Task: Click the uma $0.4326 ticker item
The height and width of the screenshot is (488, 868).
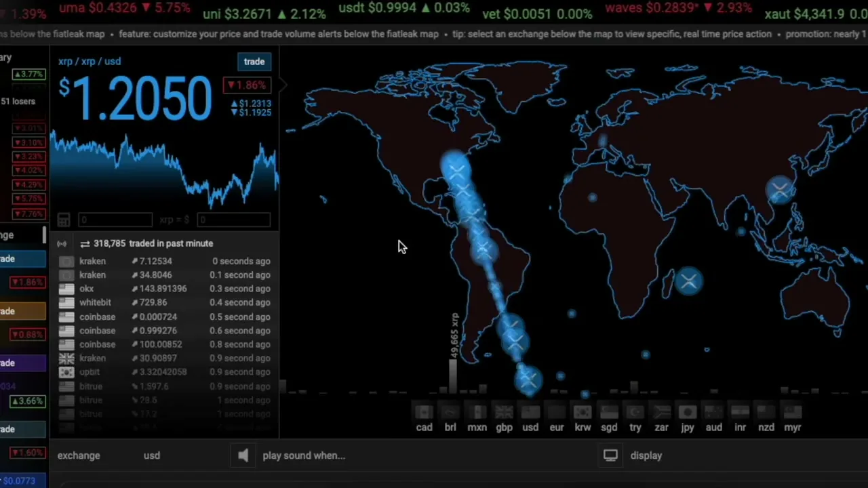Action: (x=125, y=8)
